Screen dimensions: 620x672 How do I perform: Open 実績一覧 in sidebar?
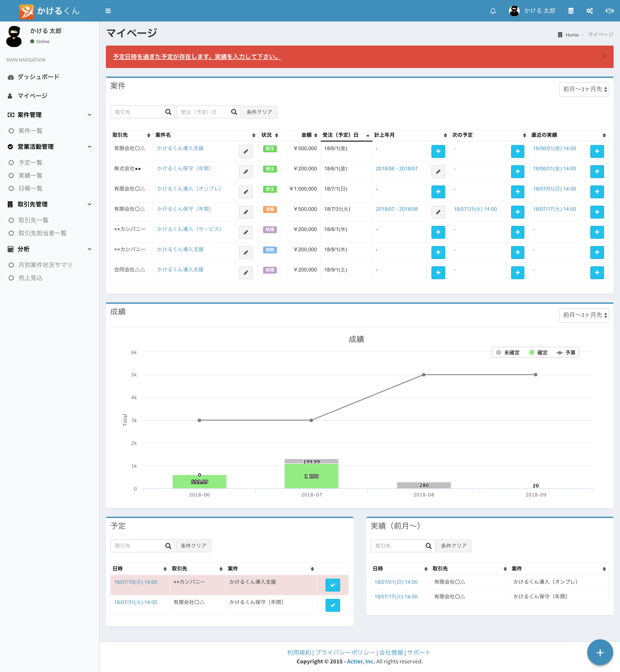[x=30, y=175]
